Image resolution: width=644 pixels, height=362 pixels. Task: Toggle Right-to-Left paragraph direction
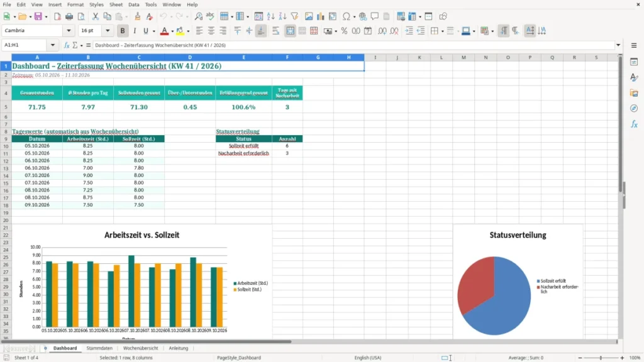(516, 31)
